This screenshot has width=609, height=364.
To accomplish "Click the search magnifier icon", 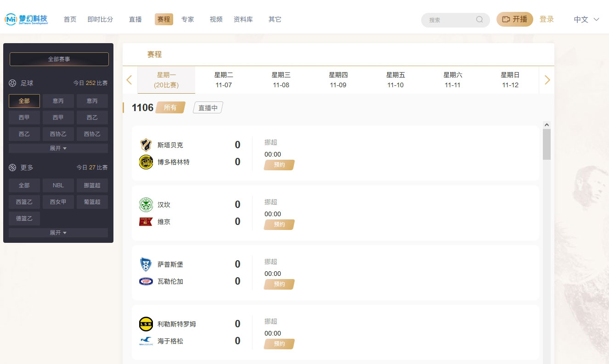I will (x=479, y=20).
